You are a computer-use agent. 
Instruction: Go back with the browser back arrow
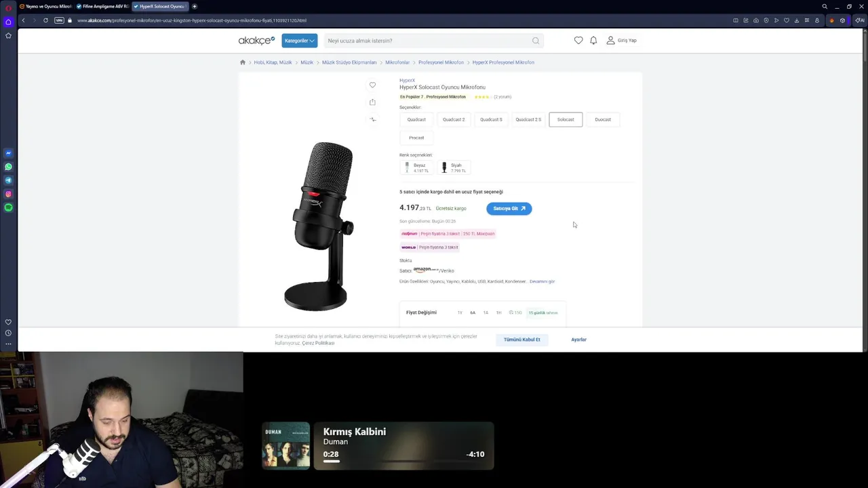[x=23, y=20]
